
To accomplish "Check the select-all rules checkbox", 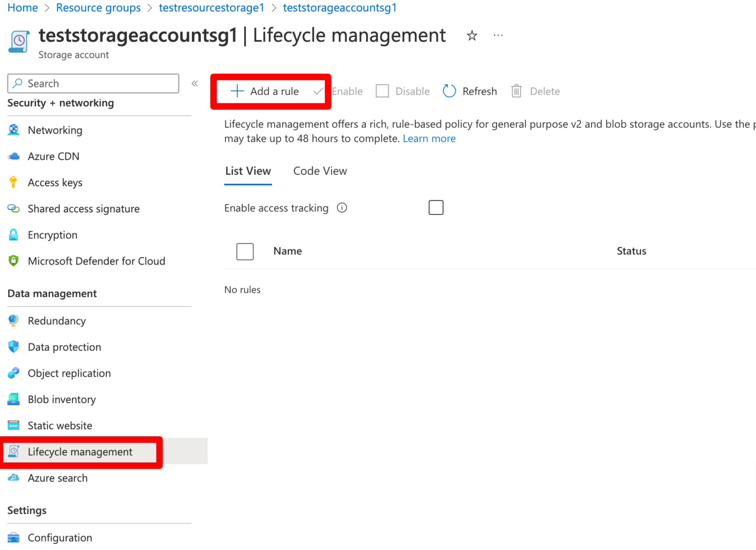I will 245,251.
